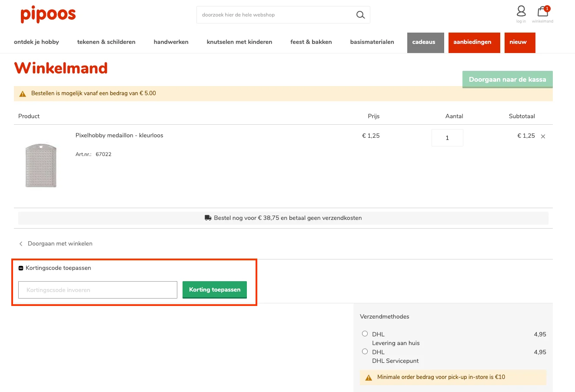Open the Pixelhobby medaillon - kleurloos link
Image resolution: width=575 pixels, height=392 pixels.
click(x=119, y=136)
